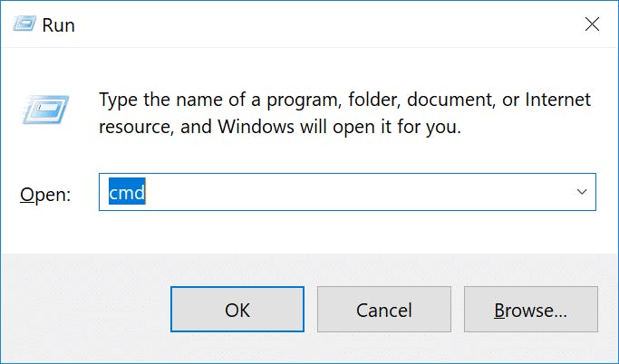The height and width of the screenshot is (364, 619).
Task: Open file picker via Browse... button
Action: (x=531, y=309)
